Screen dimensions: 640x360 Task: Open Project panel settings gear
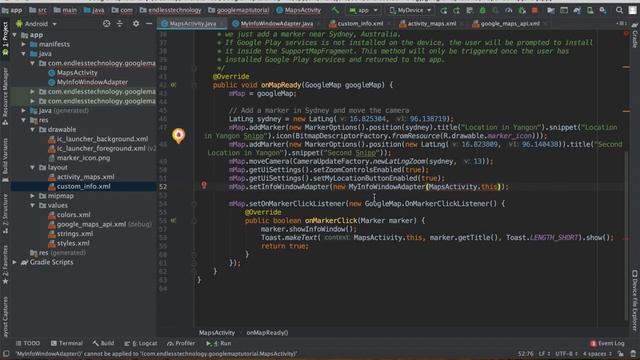(136, 24)
